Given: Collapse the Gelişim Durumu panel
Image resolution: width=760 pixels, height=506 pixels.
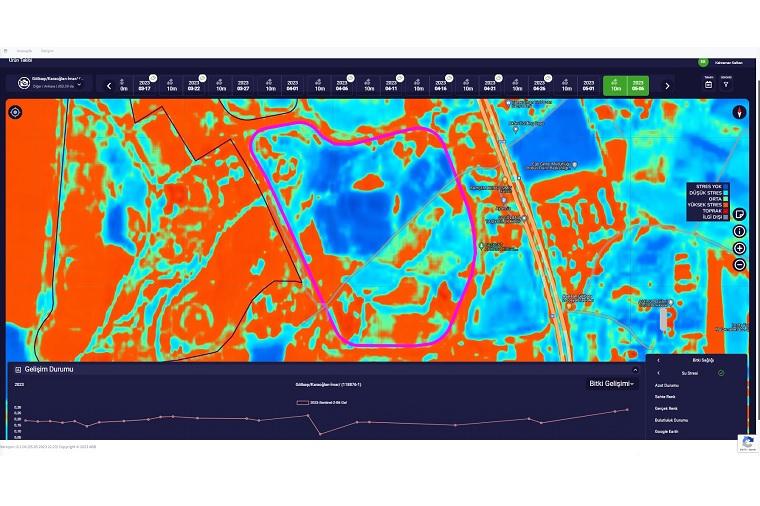Looking at the screenshot, I should tap(635, 370).
